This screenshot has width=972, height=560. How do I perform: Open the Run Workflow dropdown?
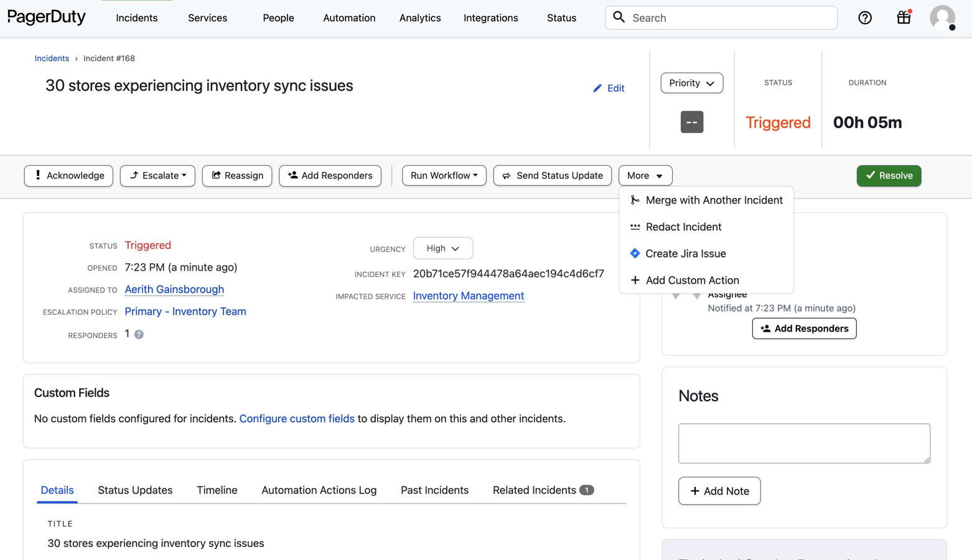[x=444, y=176]
